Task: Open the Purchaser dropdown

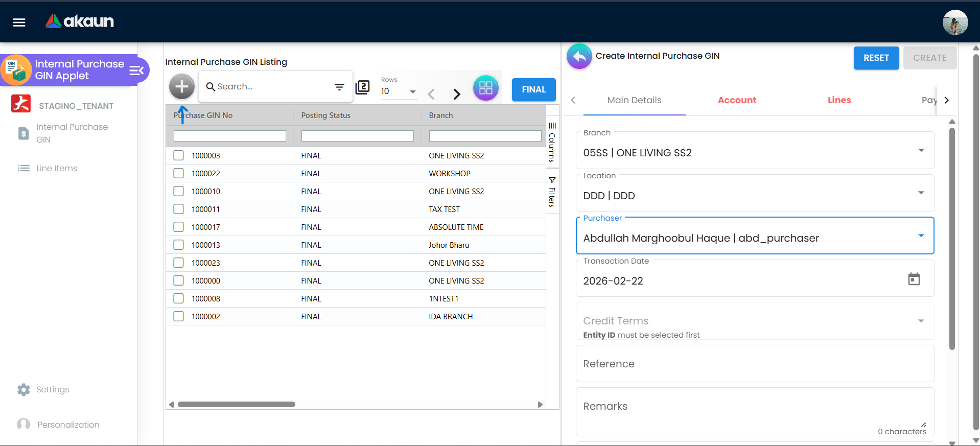Action: tap(921, 236)
